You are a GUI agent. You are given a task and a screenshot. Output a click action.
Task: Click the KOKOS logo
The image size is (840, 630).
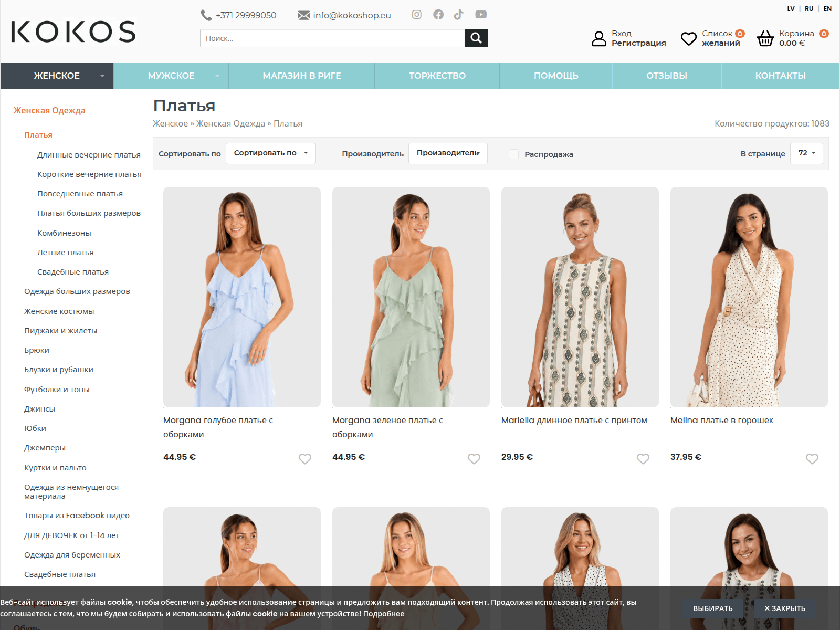pos(73,31)
